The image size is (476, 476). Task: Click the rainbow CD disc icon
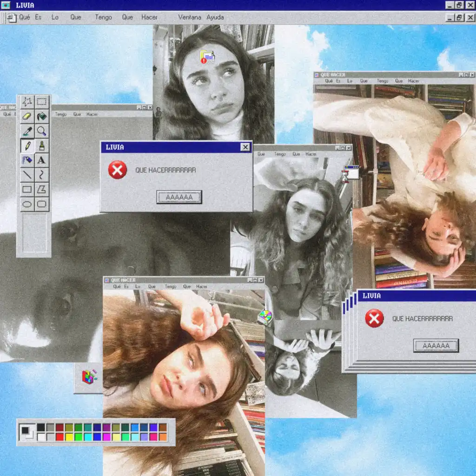pyautogui.click(x=264, y=317)
